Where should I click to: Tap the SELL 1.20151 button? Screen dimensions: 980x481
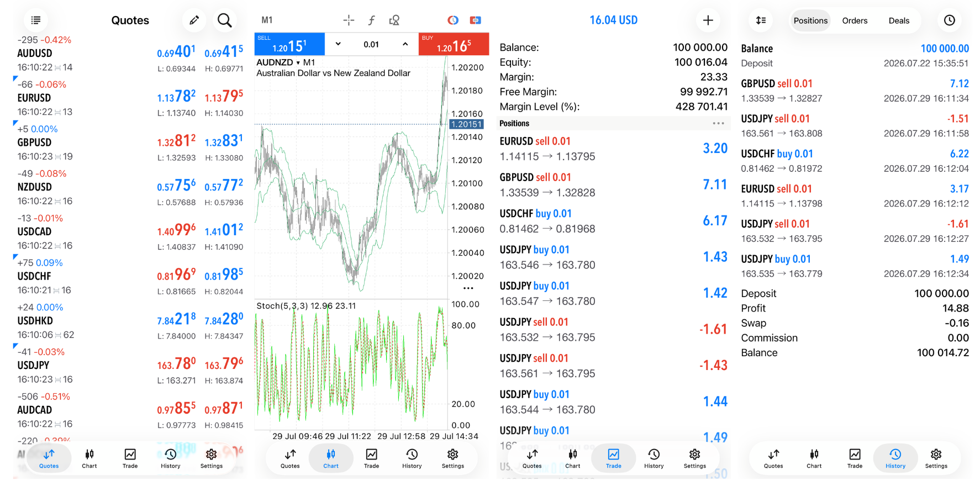tap(289, 44)
